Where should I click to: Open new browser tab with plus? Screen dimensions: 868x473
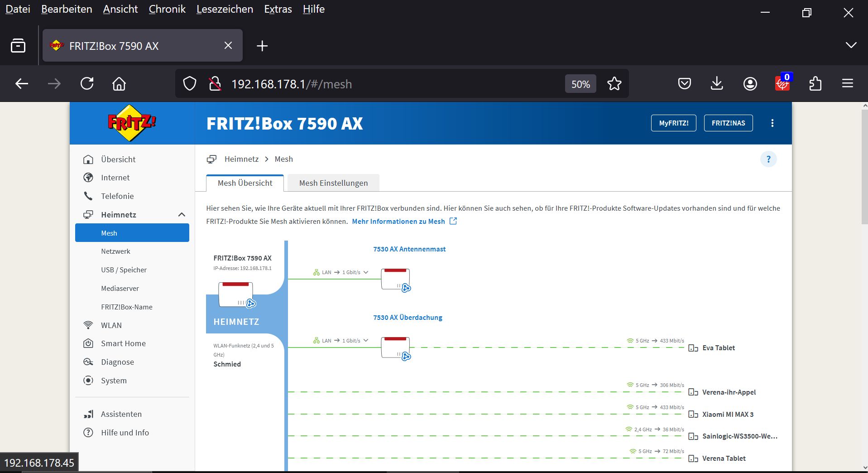pyautogui.click(x=262, y=46)
